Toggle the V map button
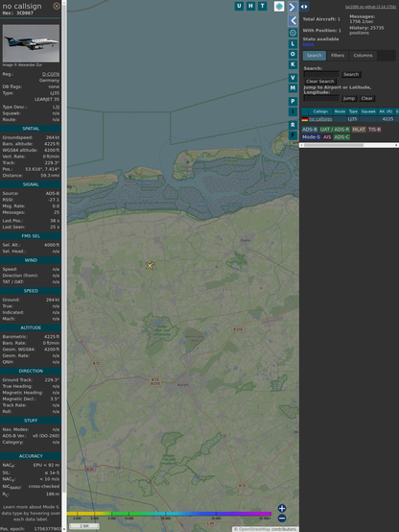The height and width of the screenshot is (532, 399). pos(293,78)
